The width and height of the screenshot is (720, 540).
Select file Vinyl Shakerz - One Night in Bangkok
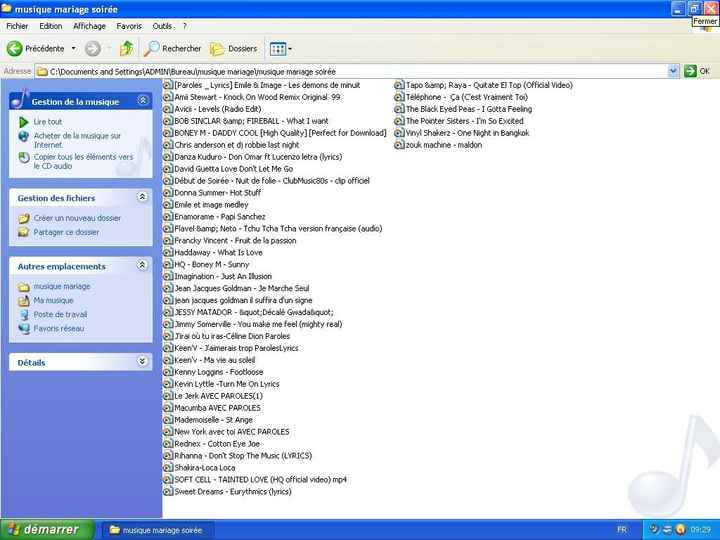click(x=467, y=133)
